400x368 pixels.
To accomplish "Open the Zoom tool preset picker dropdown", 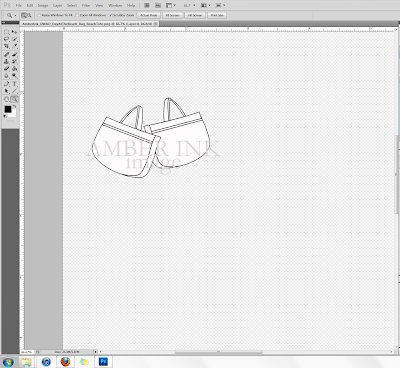I will (x=11, y=15).
